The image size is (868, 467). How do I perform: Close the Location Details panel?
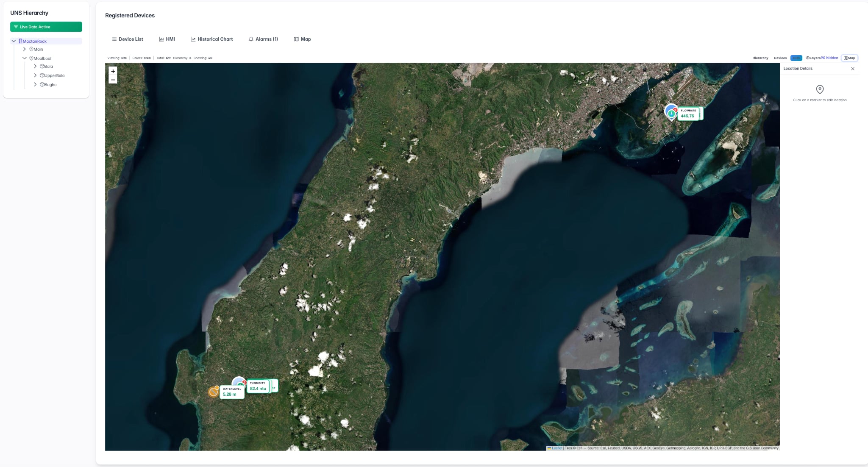coord(853,69)
